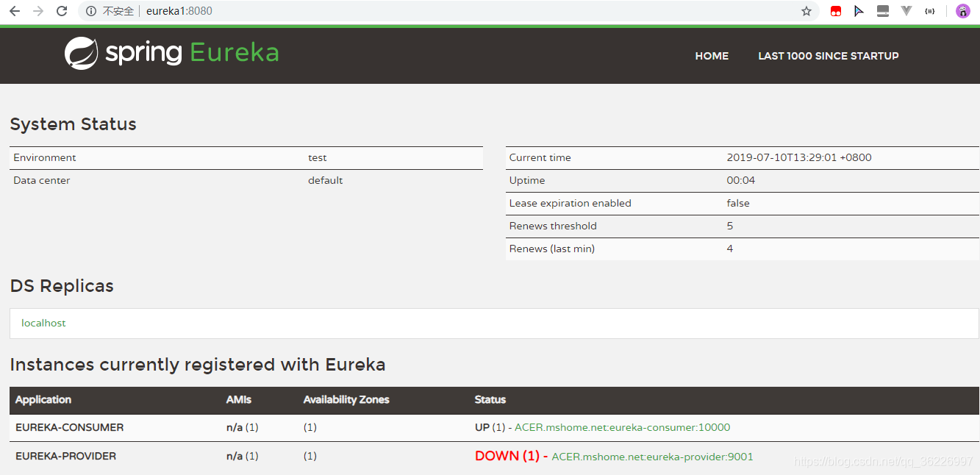Select the EUREKA-PROVIDER application name
Image resolution: width=980 pixels, height=475 pixels.
click(66, 456)
